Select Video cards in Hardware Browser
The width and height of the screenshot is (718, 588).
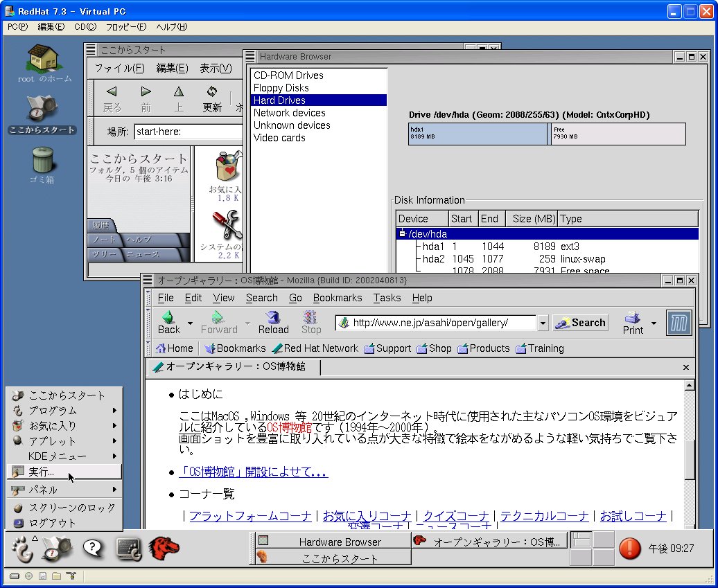point(319,138)
